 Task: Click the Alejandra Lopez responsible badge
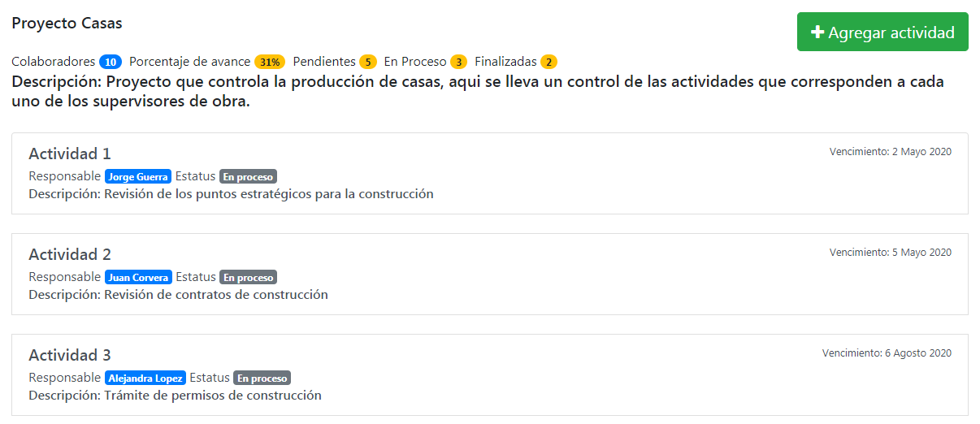(x=145, y=378)
